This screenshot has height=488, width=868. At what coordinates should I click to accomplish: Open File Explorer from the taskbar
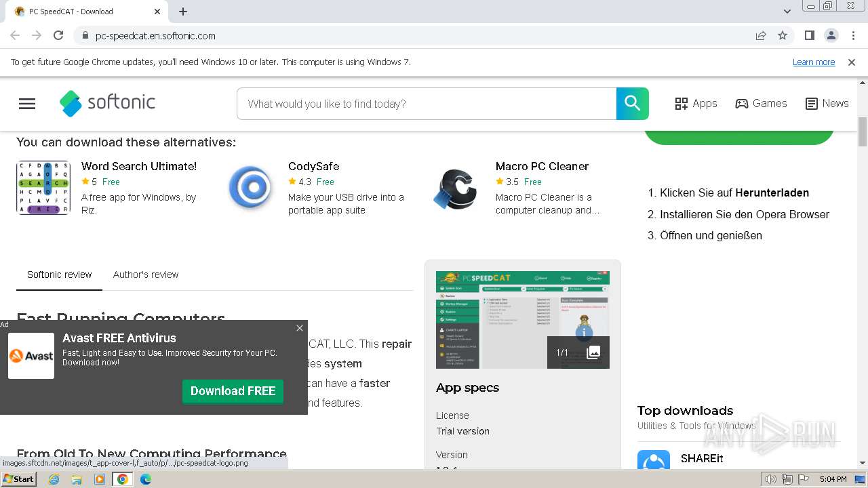(x=77, y=479)
